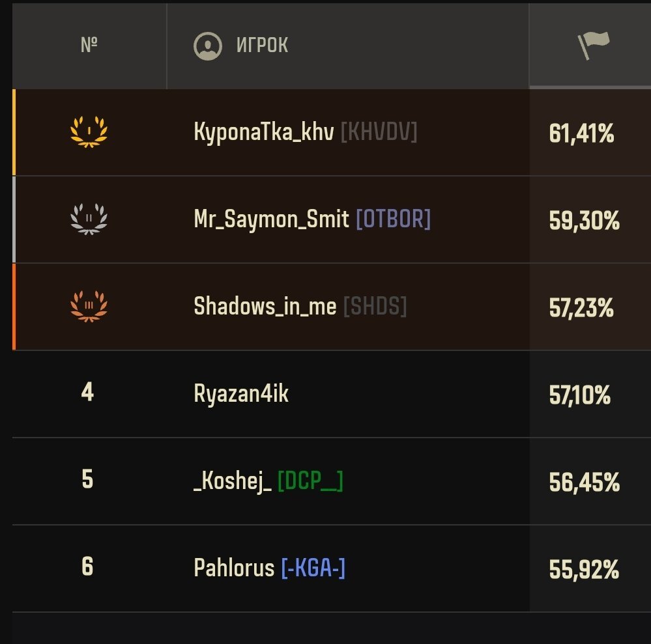Open the [KHVDV] clan tag
651x644 pixels.
379,132
